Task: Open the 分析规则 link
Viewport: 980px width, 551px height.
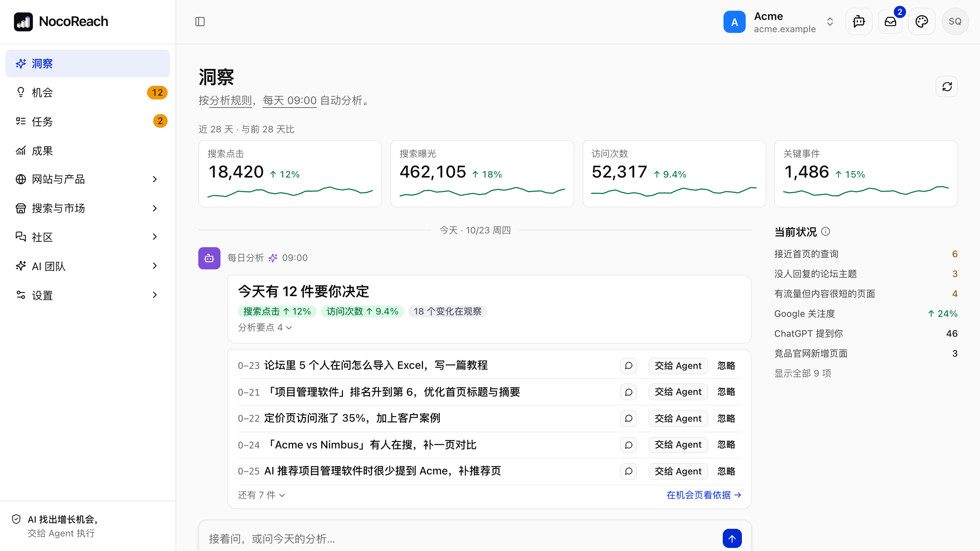Action: pos(230,101)
